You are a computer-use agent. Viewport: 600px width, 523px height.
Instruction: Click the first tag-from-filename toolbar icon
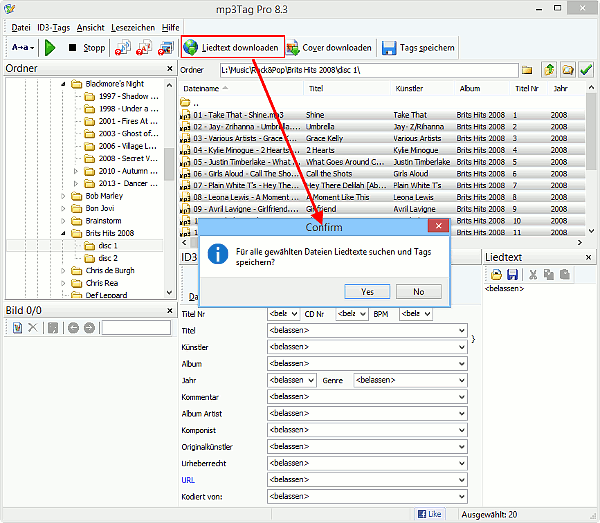click(123, 48)
